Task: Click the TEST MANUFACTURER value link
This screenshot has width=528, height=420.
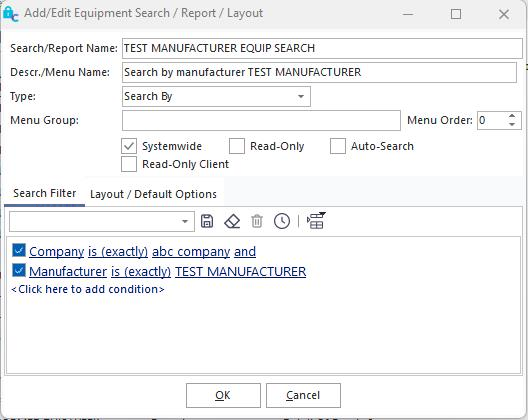Action: pyautogui.click(x=240, y=271)
